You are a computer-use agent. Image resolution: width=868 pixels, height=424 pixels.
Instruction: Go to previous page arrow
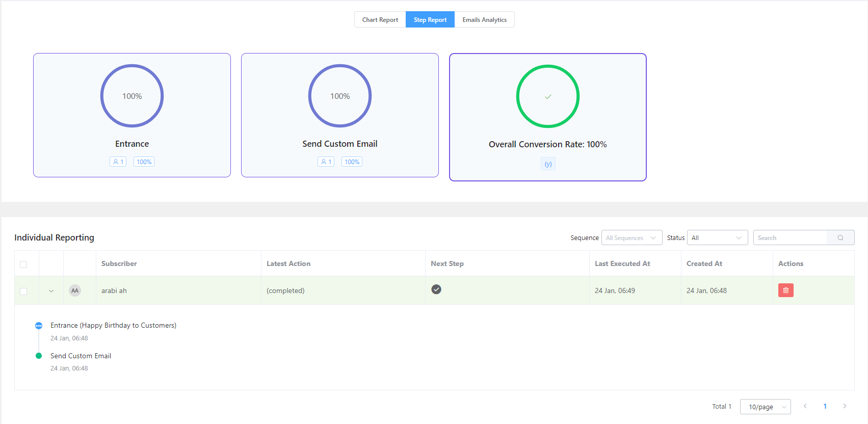[805, 406]
